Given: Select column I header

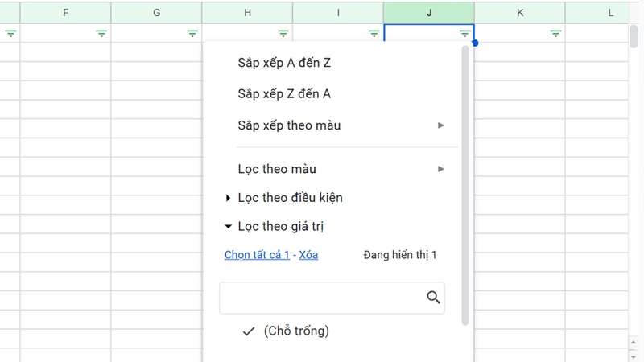Looking at the screenshot, I should point(338,13).
